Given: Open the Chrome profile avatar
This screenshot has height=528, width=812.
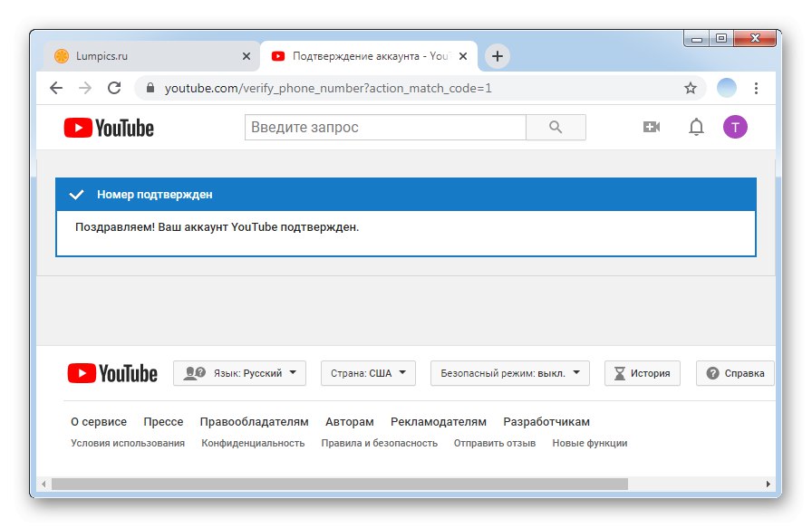Looking at the screenshot, I should coord(727,88).
